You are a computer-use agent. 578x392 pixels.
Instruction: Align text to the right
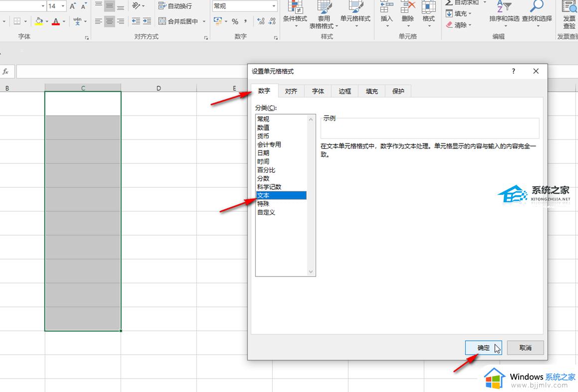click(121, 21)
